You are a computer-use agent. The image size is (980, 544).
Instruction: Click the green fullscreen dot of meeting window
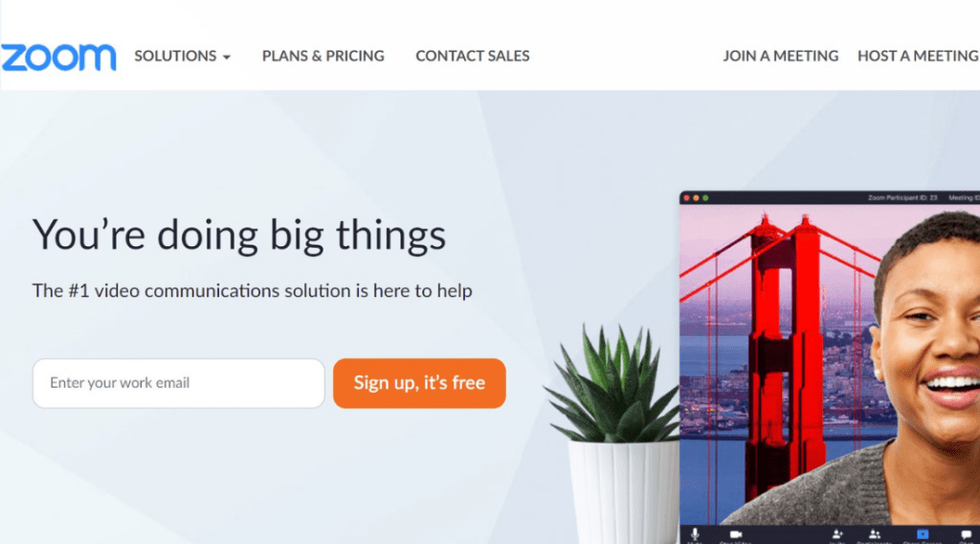point(705,197)
